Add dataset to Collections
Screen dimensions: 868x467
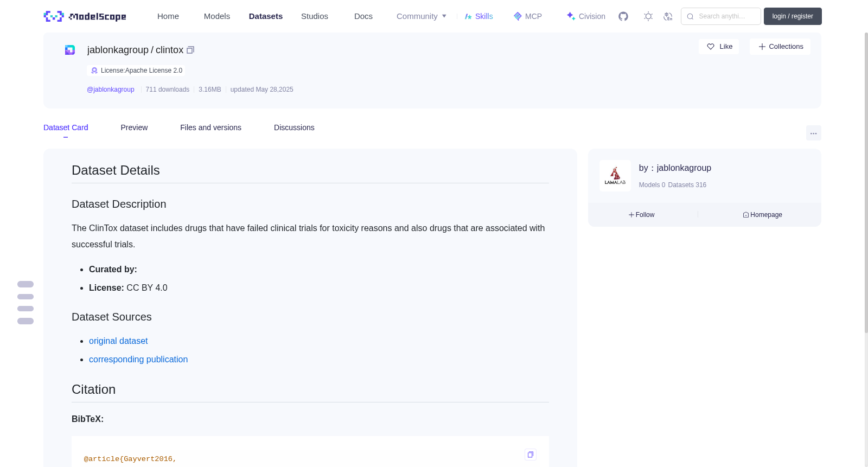tap(780, 47)
